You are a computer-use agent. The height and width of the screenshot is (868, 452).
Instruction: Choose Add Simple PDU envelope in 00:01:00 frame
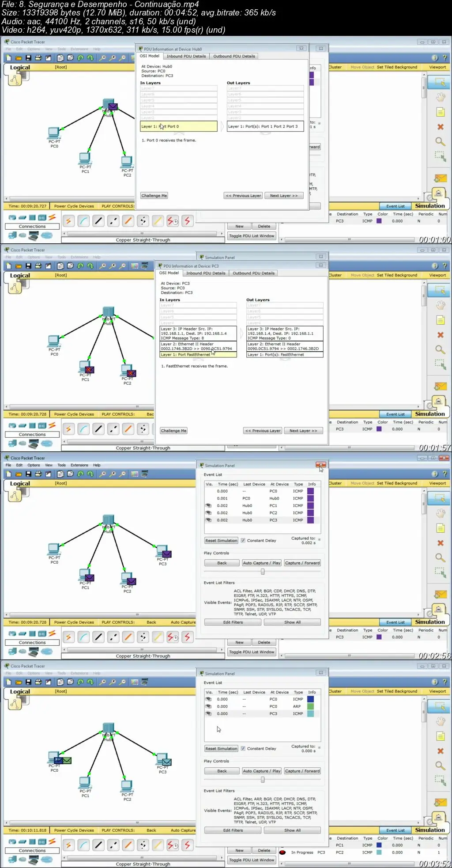pyautogui.click(x=440, y=178)
